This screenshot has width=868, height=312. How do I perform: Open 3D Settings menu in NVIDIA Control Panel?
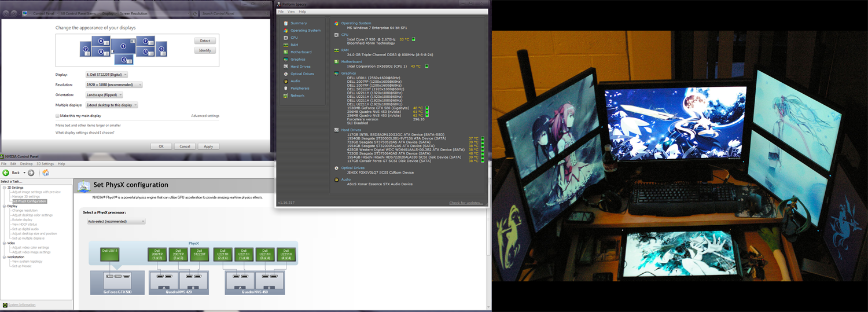pyautogui.click(x=45, y=164)
